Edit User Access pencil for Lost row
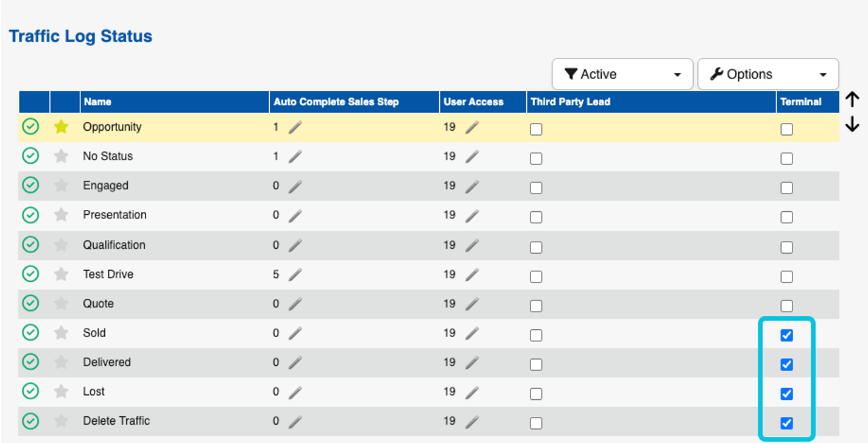The width and height of the screenshot is (868, 443). pos(471,392)
